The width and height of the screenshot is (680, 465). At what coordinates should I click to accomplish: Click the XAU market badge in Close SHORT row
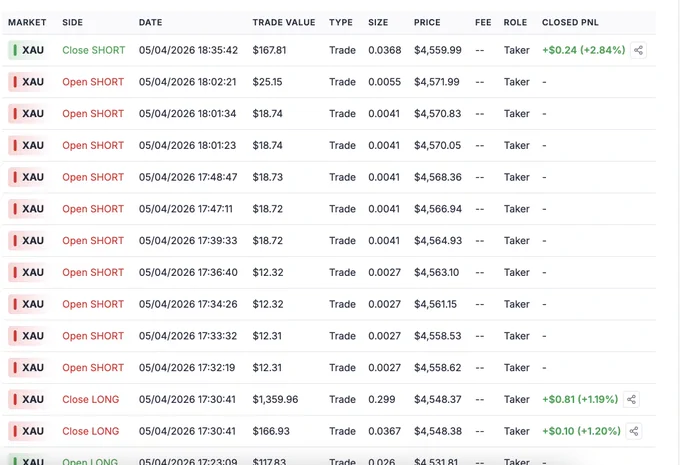pyautogui.click(x=27, y=50)
